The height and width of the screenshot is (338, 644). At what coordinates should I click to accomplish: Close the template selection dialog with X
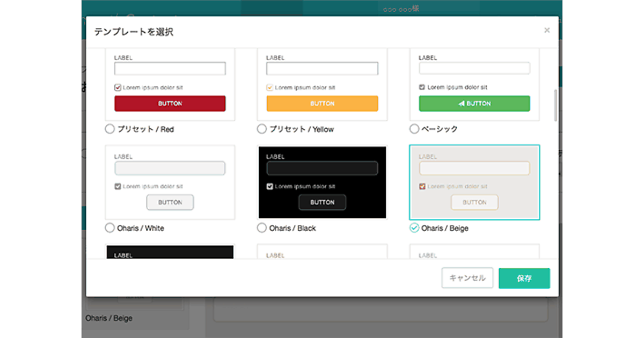(547, 31)
